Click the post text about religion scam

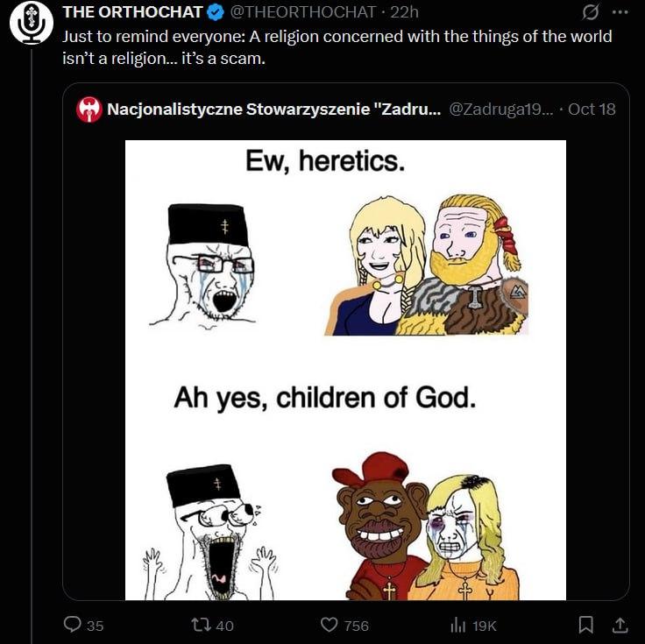pyautogui.click(x=337, y=46)
